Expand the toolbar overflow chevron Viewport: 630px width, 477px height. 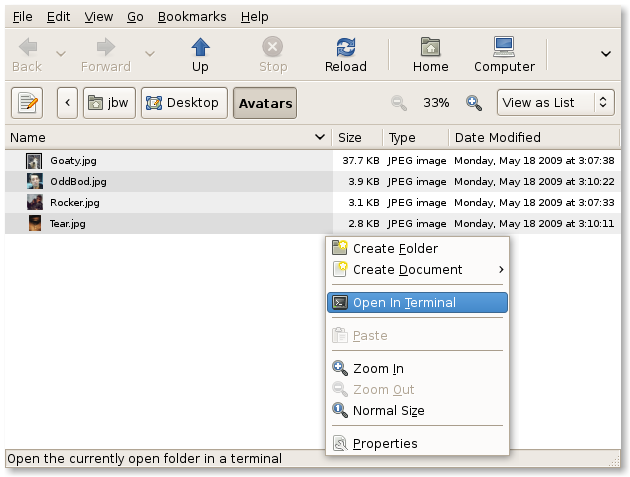click(x=605, y=54)
